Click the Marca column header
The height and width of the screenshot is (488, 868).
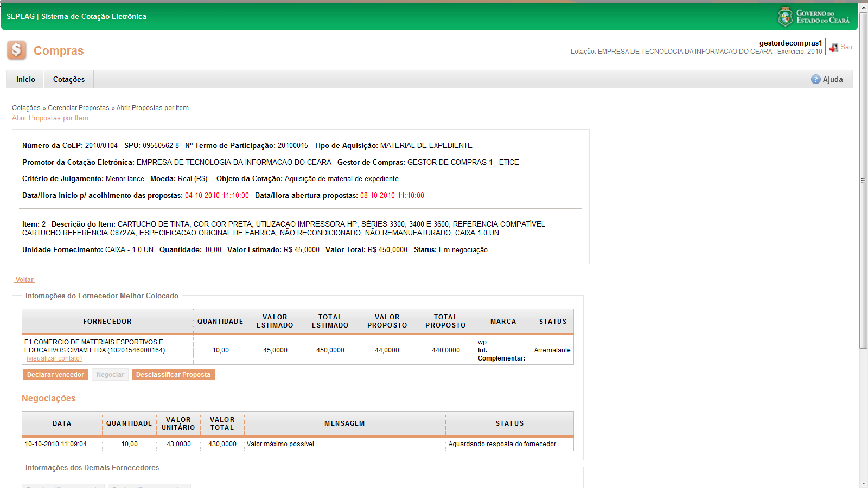(x=503, y=322)
